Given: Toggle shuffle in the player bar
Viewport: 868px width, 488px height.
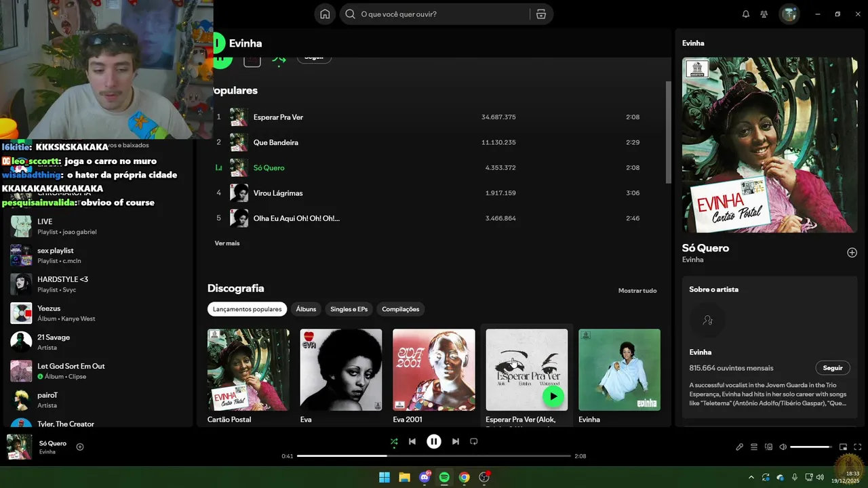Looking at the screenshot, I should pos(394,441).
